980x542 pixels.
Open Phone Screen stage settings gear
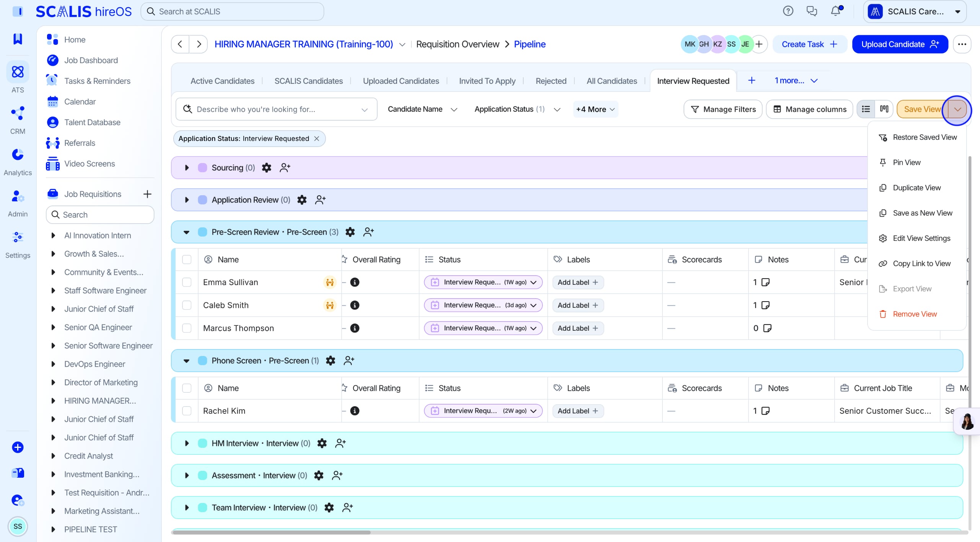click(x=330, y=361)
